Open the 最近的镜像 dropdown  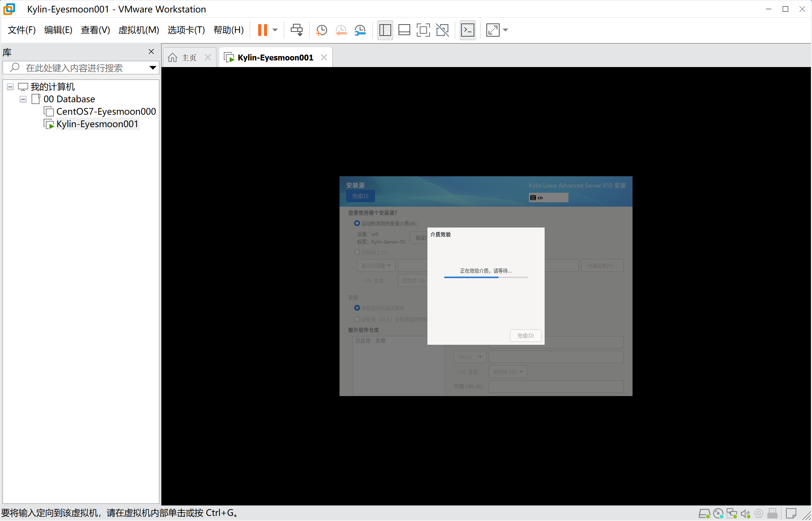click(x=376, y=266)
